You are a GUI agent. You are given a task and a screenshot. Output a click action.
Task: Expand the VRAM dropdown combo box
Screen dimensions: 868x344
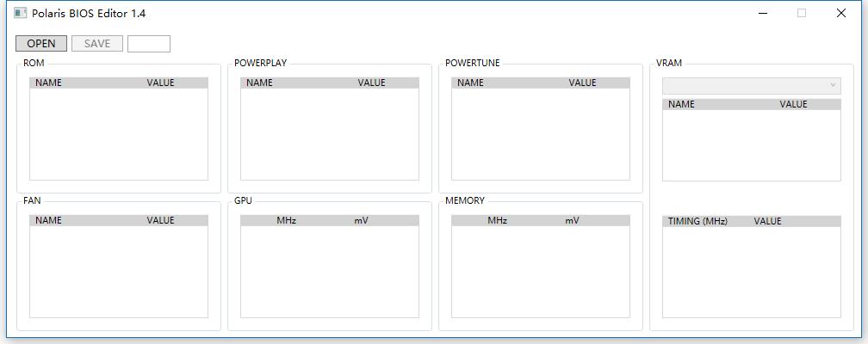751,86
